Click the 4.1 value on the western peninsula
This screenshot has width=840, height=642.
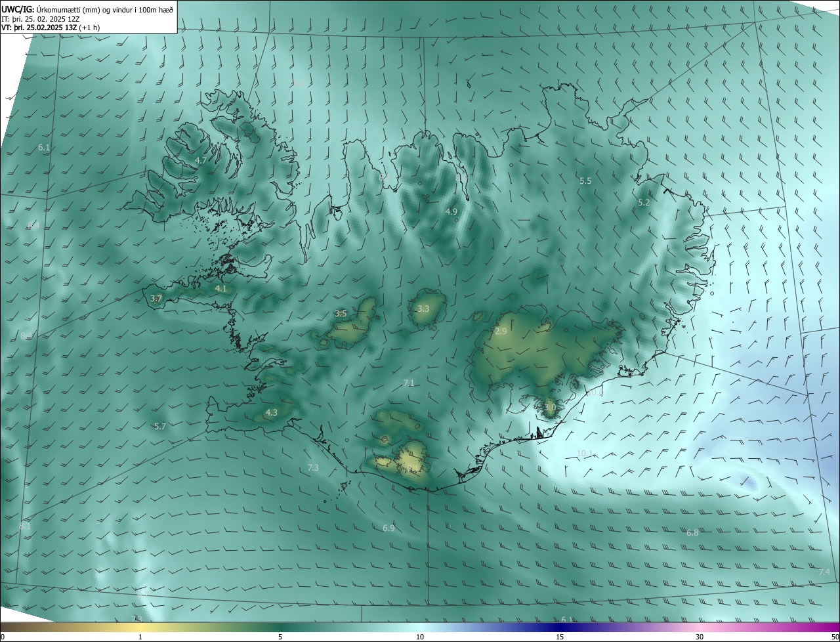221,288
